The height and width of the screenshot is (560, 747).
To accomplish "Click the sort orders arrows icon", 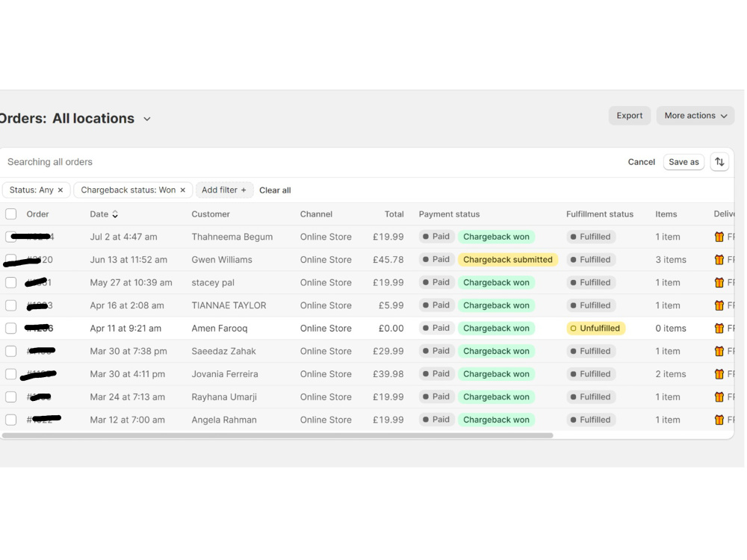I will pos(719,162).
